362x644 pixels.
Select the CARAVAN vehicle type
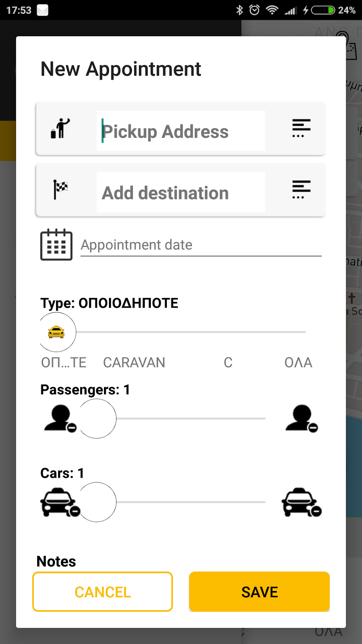tap(134, 363)
